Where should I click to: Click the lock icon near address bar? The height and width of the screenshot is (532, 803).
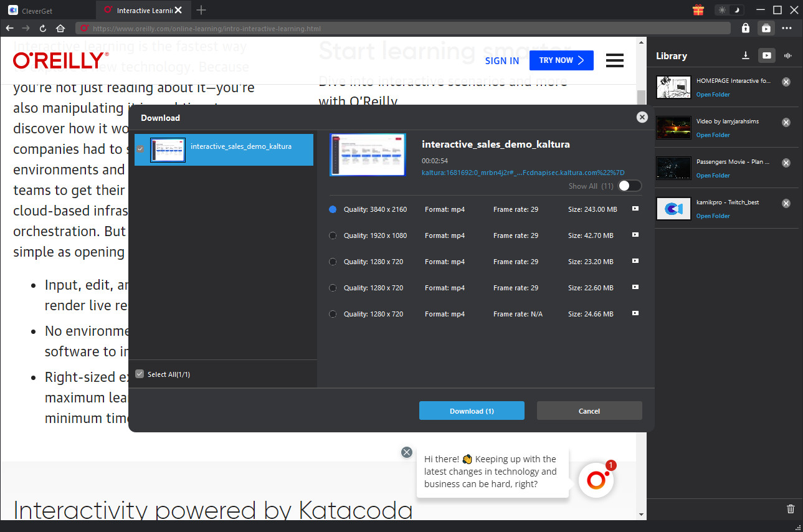745,28
